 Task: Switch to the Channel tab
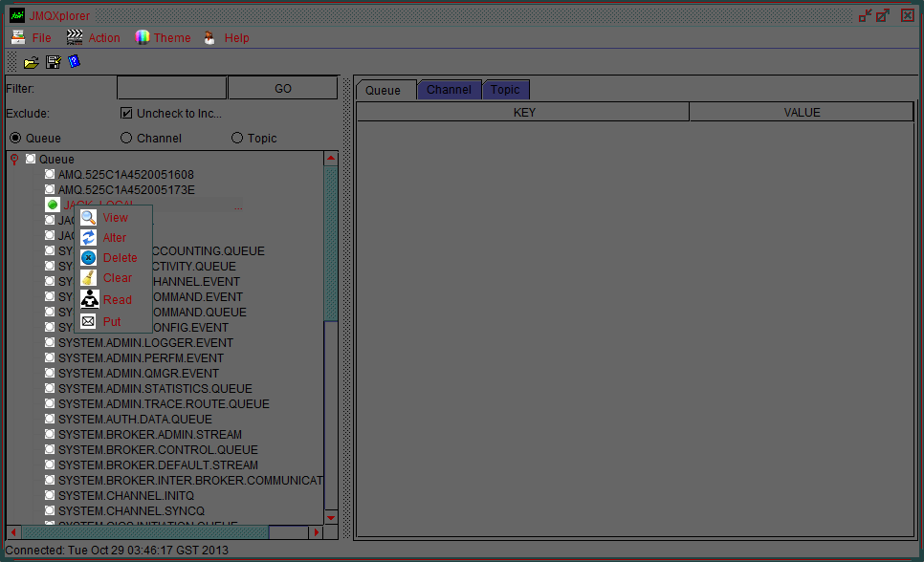pyautogui.click(x=449, y=89)
